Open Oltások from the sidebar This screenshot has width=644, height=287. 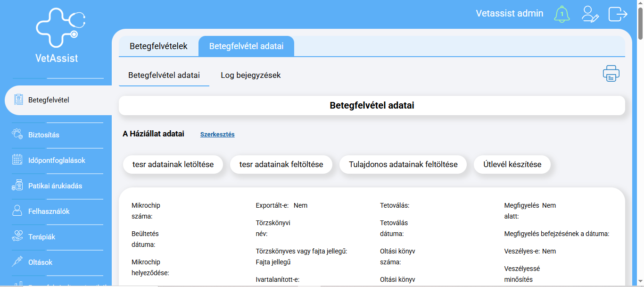pos(40,262)
